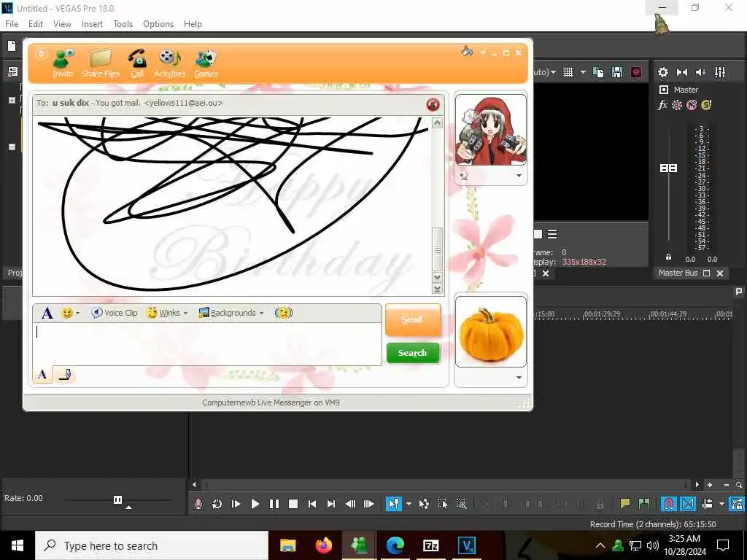Open Master Bus audio properties gear
This screenshot has width=747, height=560.
(x=662, y=72)
